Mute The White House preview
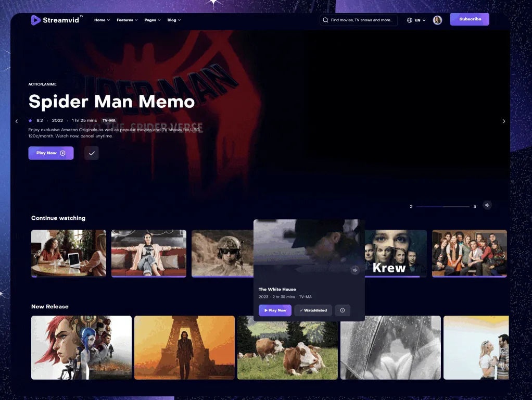The height and width of the screenshot is (400, 532). point(355,270)
